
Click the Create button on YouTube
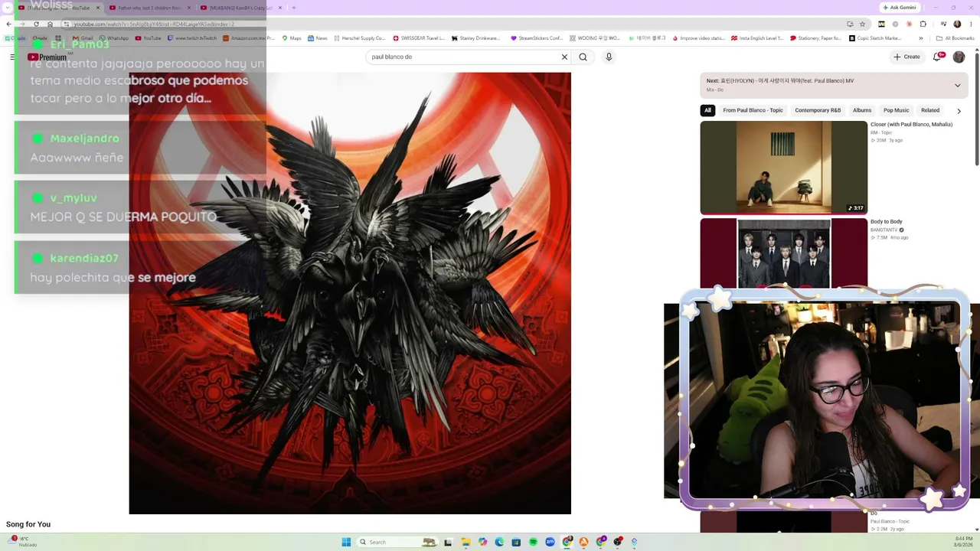pos(906,57)
